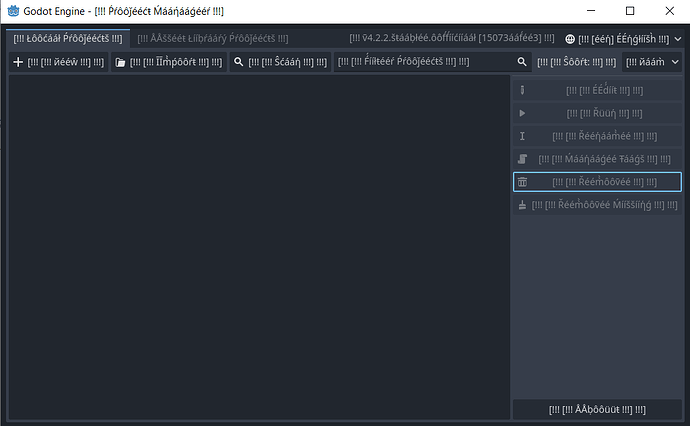Click the Rename text-cursor icon
This screenshot has height=426, width=690.
[521, 136]
